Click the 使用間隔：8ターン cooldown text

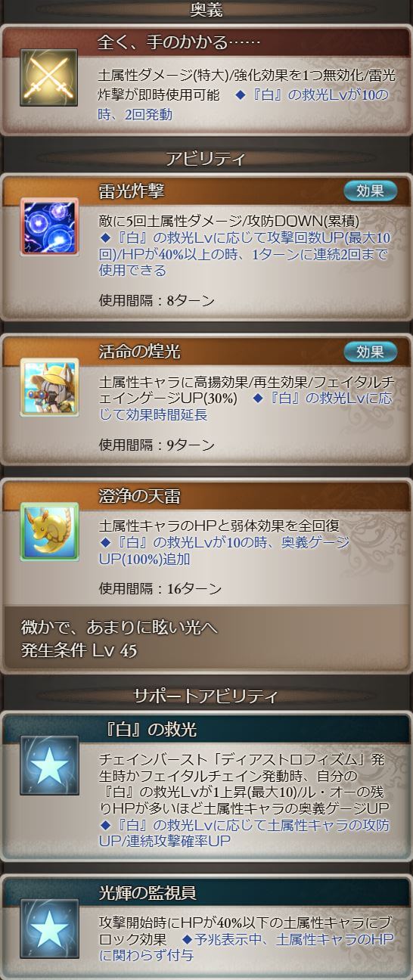pyautogui.click(x=157, y=300)
